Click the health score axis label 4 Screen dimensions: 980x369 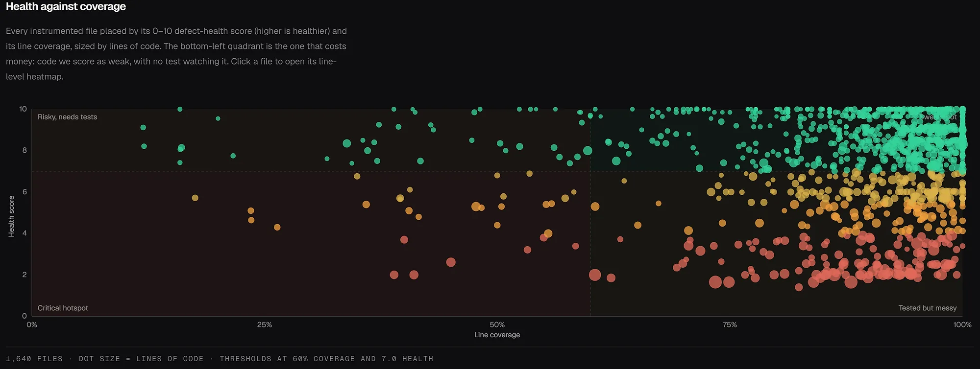[24, 233]
